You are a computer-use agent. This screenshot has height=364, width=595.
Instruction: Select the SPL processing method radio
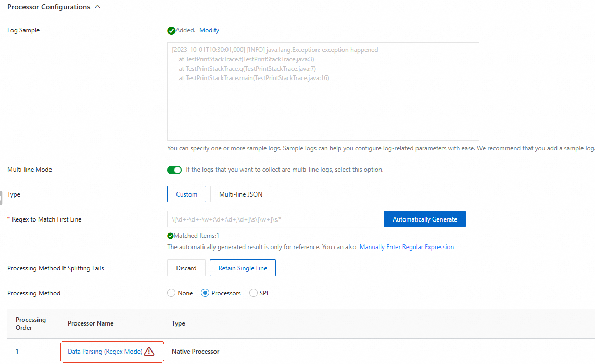pyautogui.click(x=253, y=293)
